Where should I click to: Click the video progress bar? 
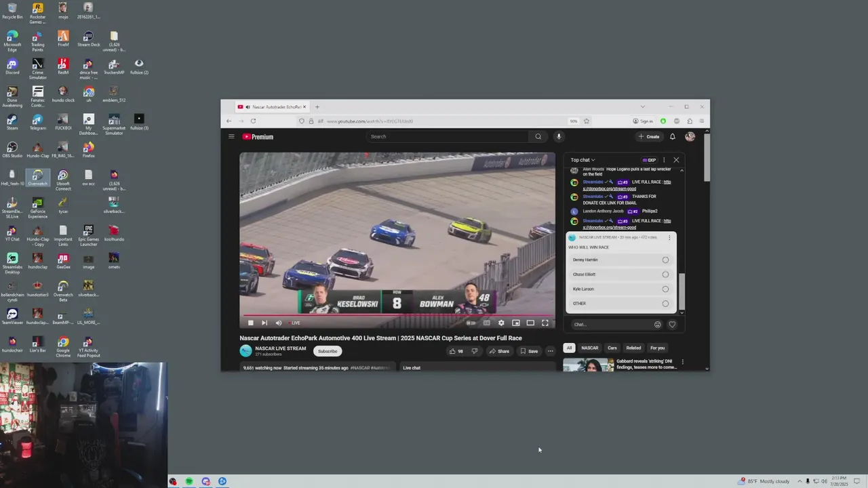pos(397,315)
